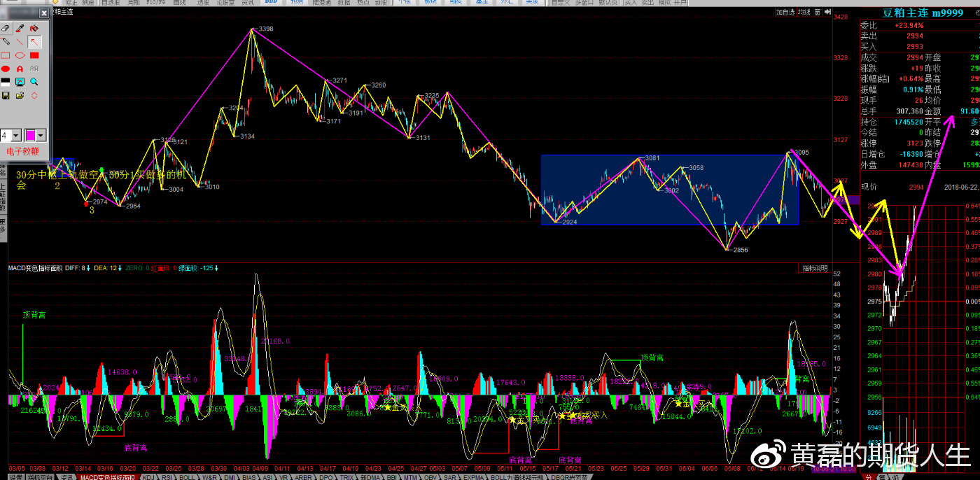Open the AA font settings tool
Viewport: 980px width, 480px height.
34,69
